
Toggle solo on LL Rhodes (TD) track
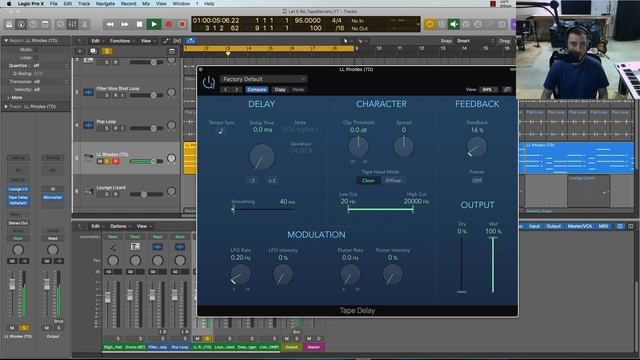coord(107,161)
